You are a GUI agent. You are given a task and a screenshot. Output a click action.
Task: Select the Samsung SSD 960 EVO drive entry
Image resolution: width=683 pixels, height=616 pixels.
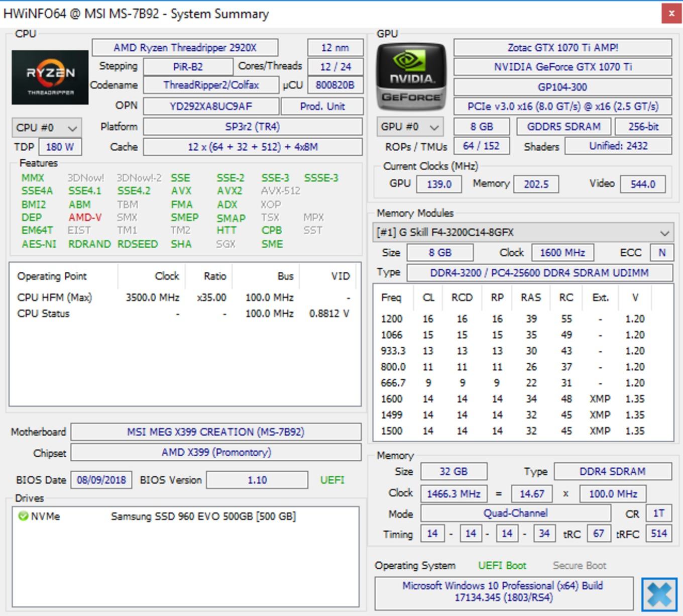click(203, 516)
